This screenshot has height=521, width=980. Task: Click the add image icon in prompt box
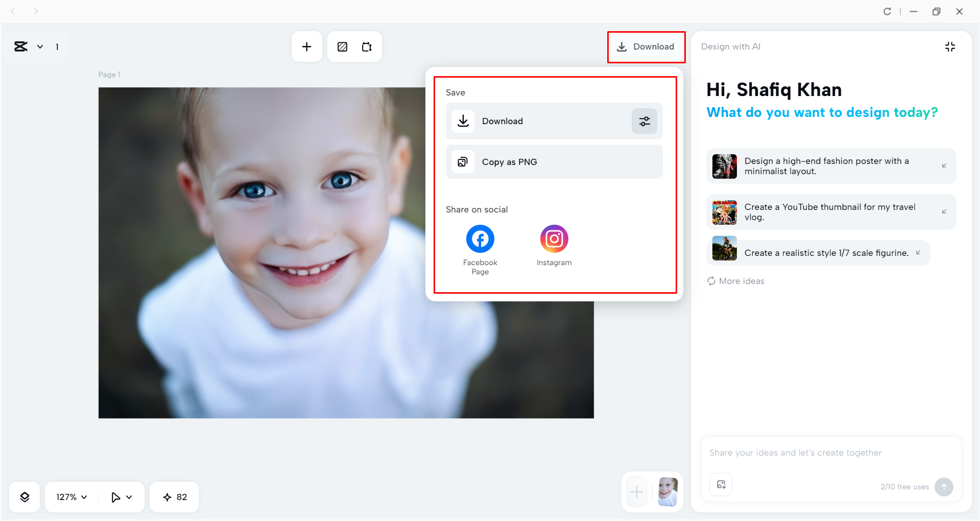coord(721,485)
